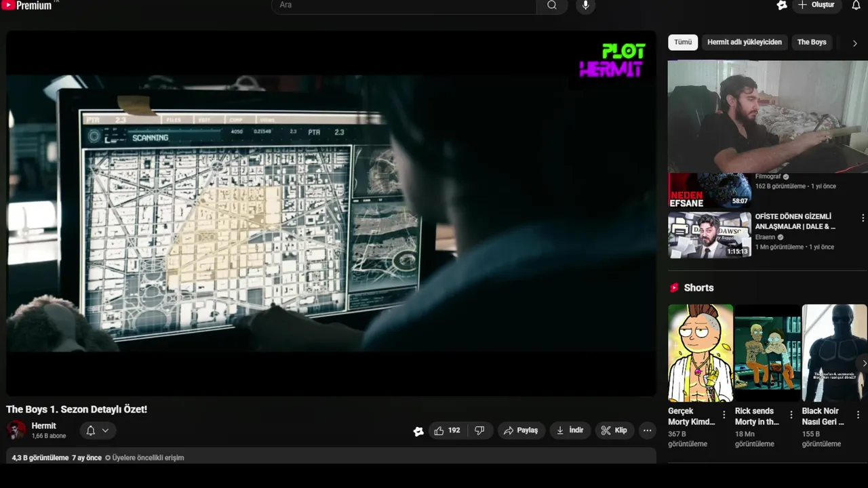The width and height of the screenshot is (868, 488).
Task: Open Elraenn video thumbnail showing 1:15:13
Action: [x=709, y=235]
